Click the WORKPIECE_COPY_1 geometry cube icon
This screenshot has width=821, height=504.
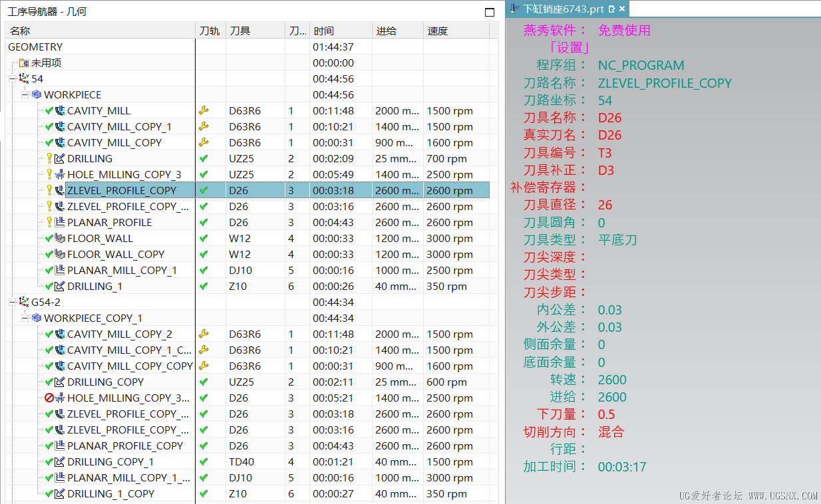click(x=37, y=318)
